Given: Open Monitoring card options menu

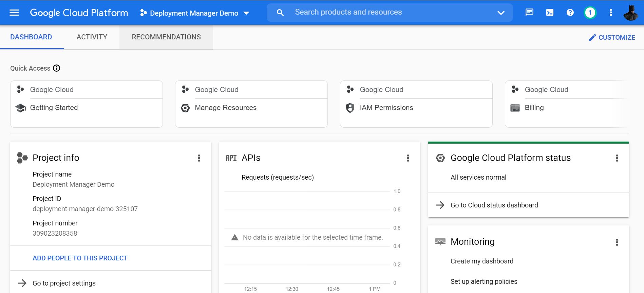Looking at the screenshot, I should pos(617,242).
